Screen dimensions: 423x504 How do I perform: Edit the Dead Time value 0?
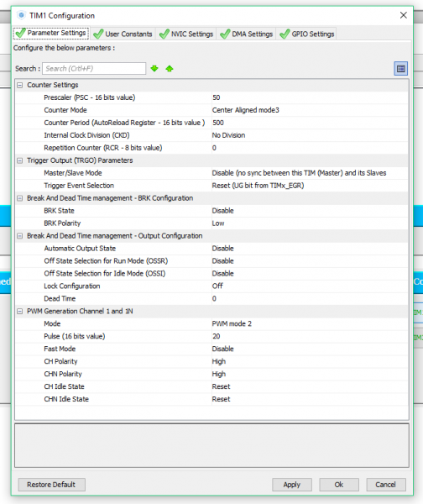pyautogui.click(x=310, y=298)
